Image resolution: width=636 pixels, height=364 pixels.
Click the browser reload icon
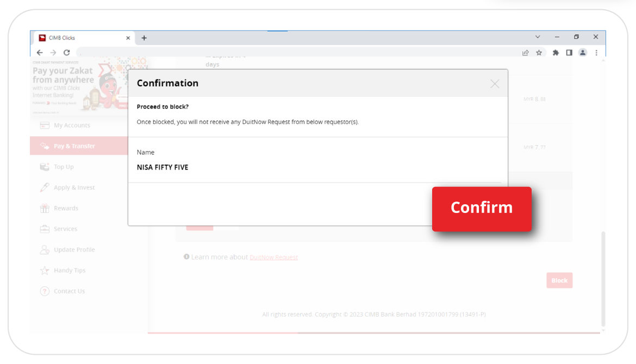coord(67,53)
